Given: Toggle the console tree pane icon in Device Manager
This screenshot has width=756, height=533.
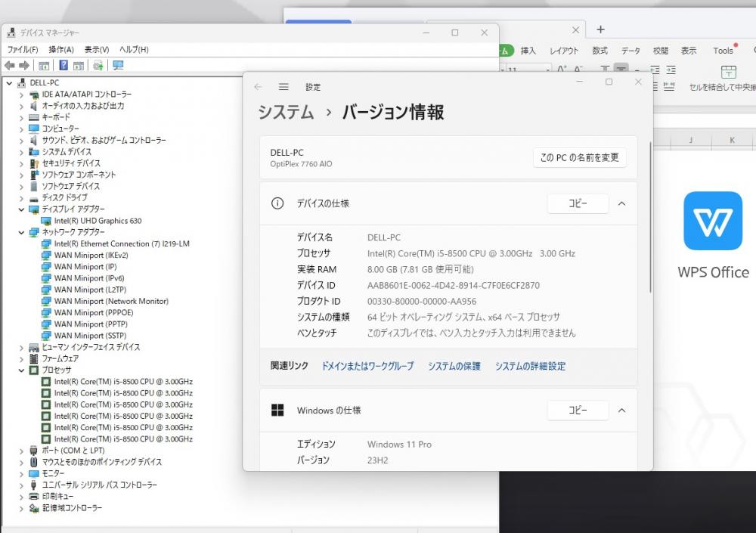Looking at the screenshot, I should coord(44,66).
